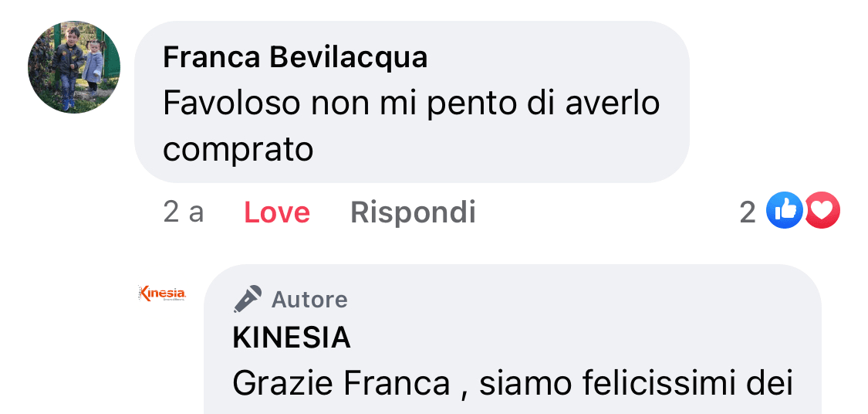
Task: Open Franca Bevilacqua's profile via her name
Action: point(295,57)
